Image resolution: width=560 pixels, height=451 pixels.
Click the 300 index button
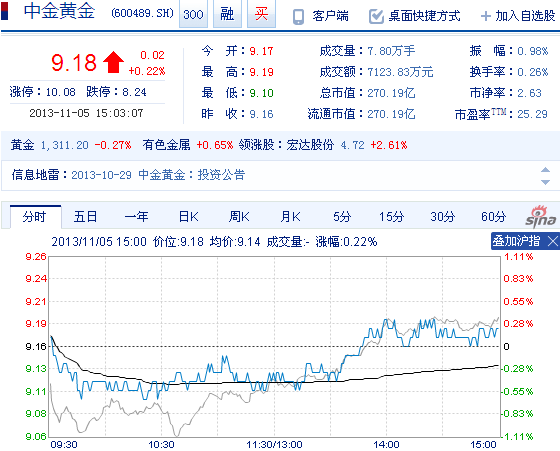[x=193, y=14]
